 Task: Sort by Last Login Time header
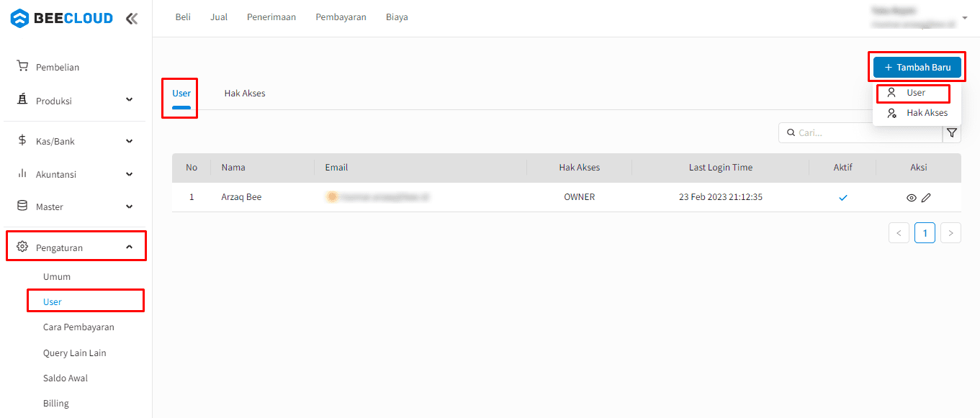point(721,168)
